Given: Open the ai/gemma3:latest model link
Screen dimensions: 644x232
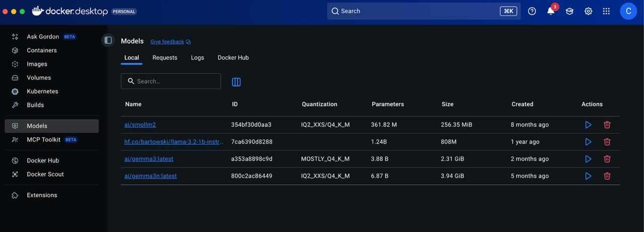Looking at the screenshot, I should [149, 159].
